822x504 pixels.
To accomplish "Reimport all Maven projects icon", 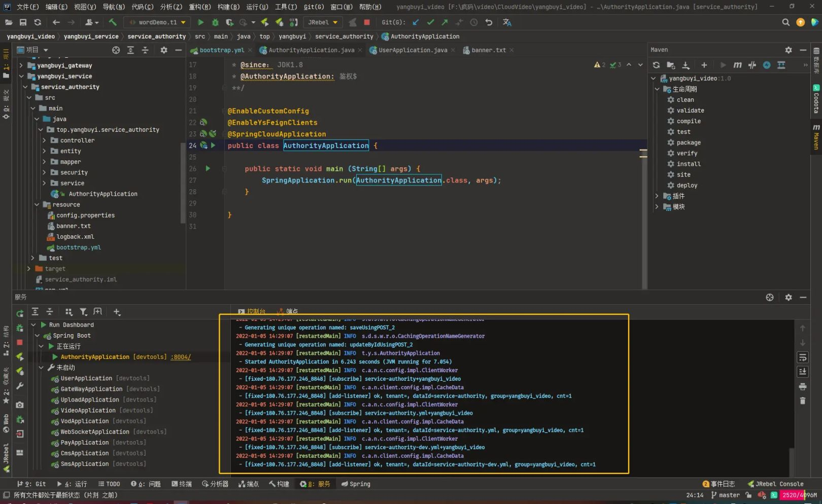I will click(x=656, y=65).
